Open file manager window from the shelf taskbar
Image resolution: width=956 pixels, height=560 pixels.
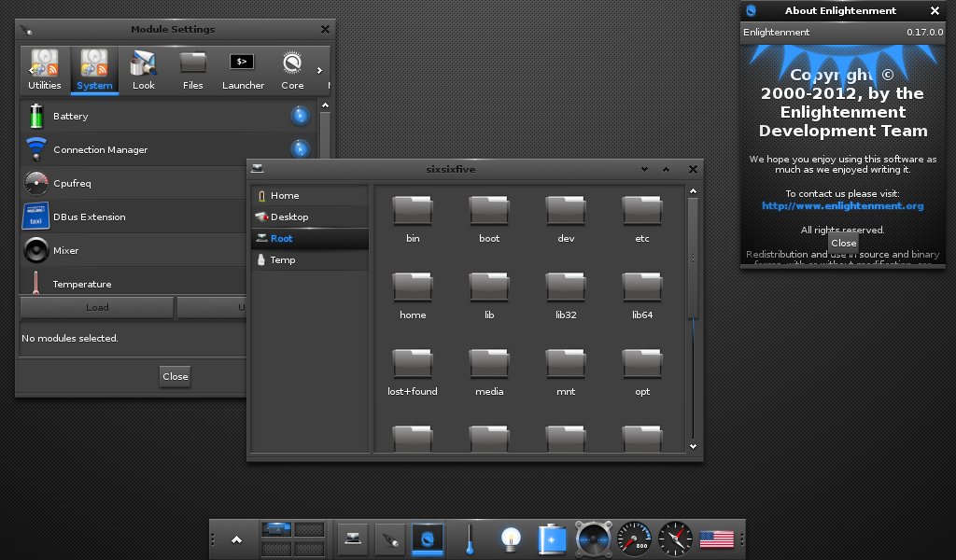(353, 539)
